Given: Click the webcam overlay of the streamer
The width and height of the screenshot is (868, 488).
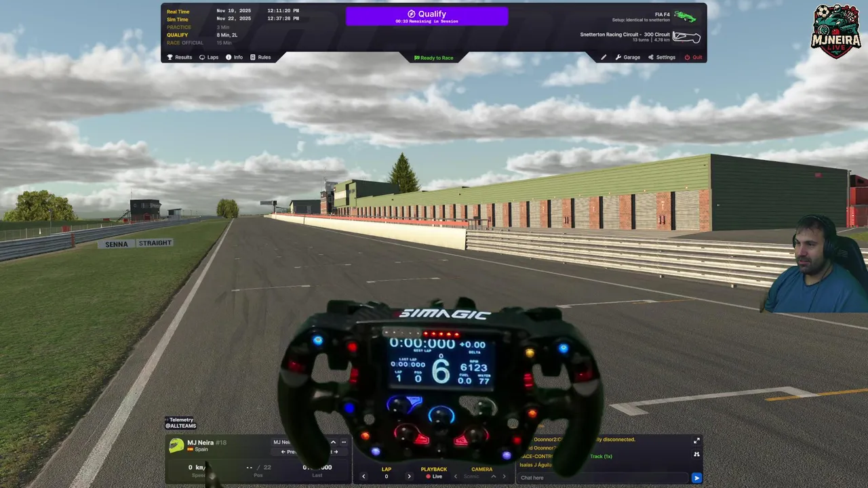Looking at the screenshot, I should pos(814,264).
